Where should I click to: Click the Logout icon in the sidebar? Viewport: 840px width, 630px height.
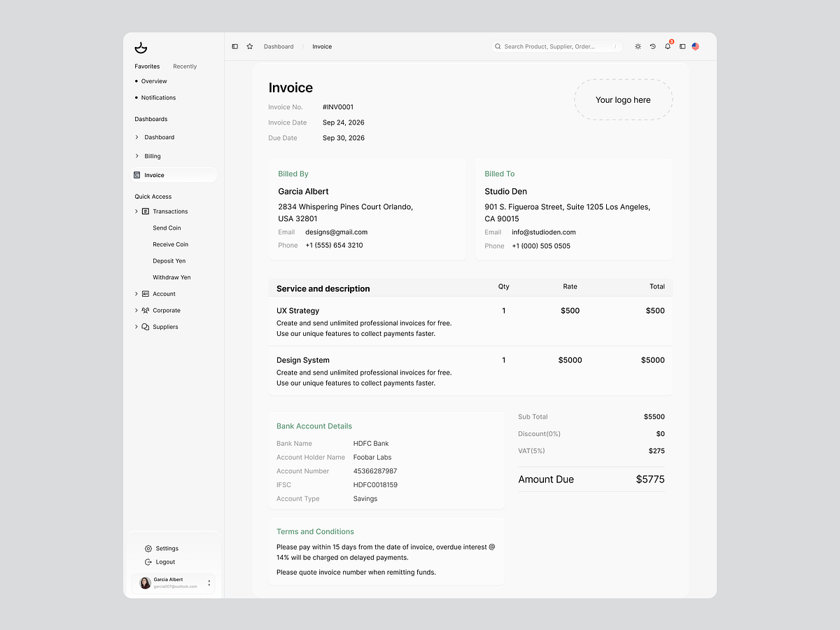point(148,561)
